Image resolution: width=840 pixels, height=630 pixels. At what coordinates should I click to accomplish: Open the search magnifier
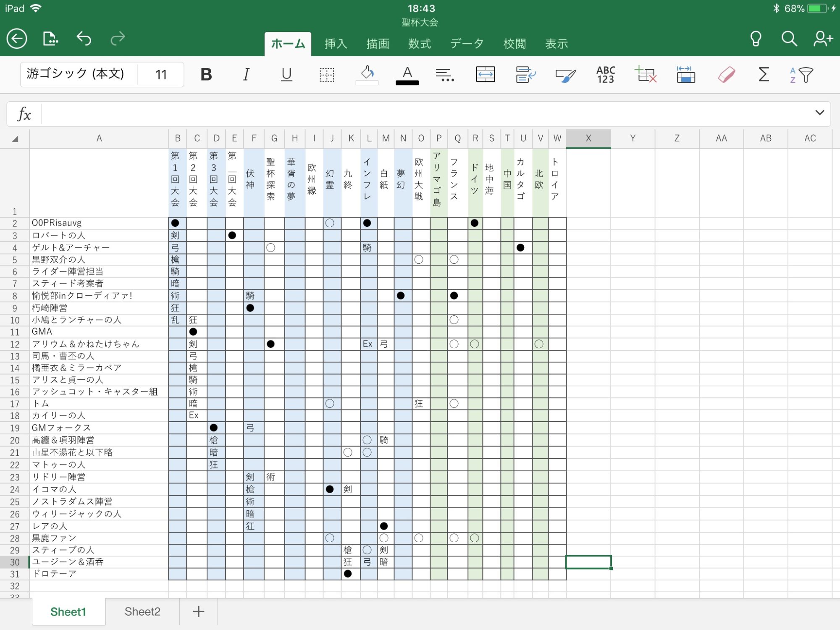tap(789, 39)
